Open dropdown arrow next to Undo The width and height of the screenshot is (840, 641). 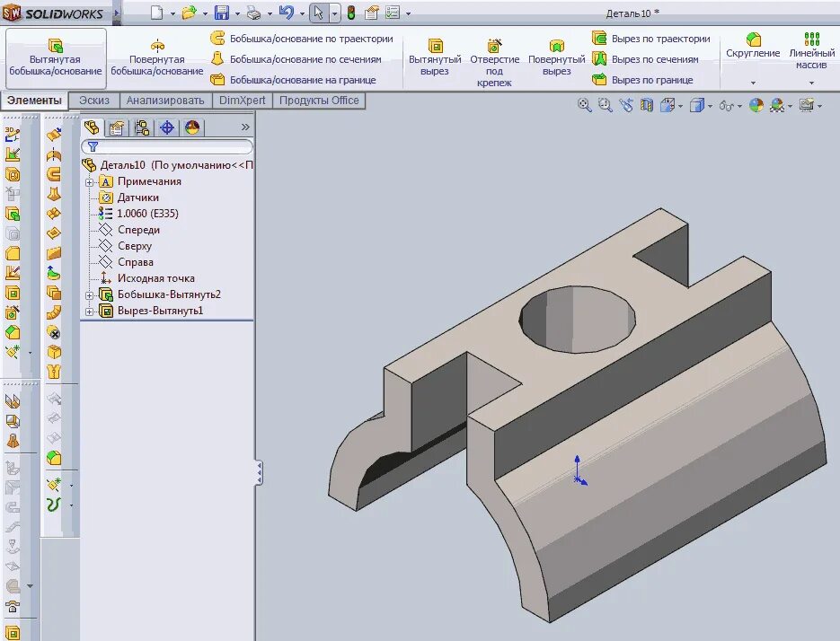point(302,14)
